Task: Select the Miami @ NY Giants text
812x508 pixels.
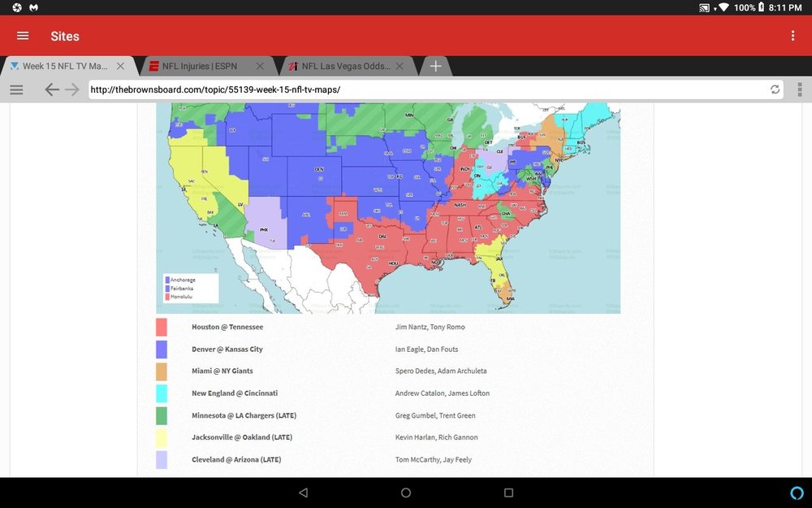Action: [222, 371]
